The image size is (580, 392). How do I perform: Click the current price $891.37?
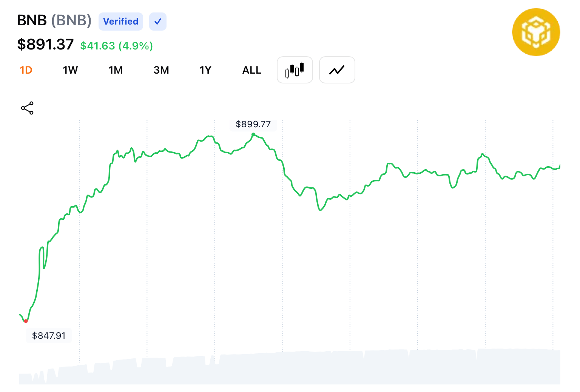click(x=45, y=45)
